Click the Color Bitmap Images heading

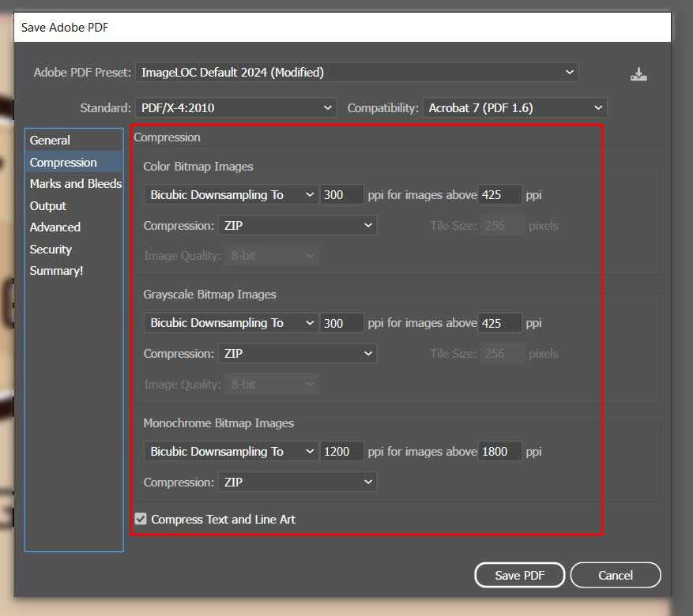198,167
